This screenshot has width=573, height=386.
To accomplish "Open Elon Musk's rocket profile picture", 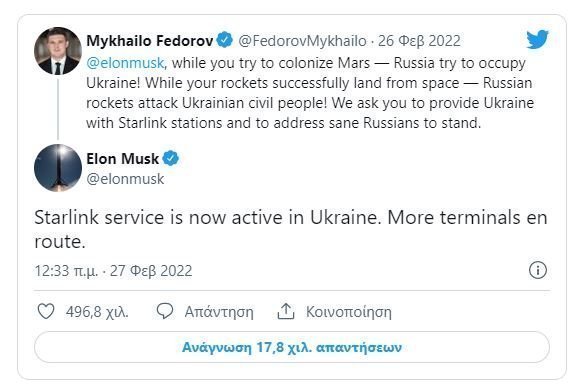I will pyautogui.click(x=58, y=168).
